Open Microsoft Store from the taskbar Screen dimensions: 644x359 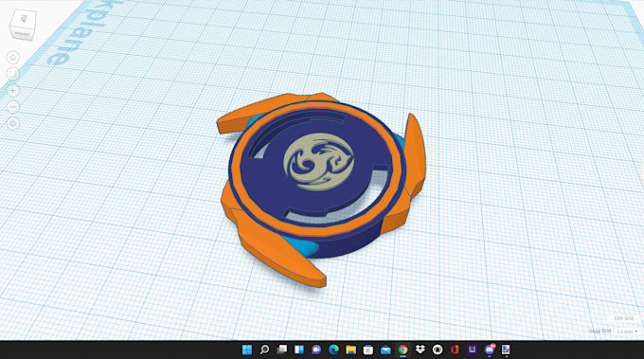[x=368, y=350]
